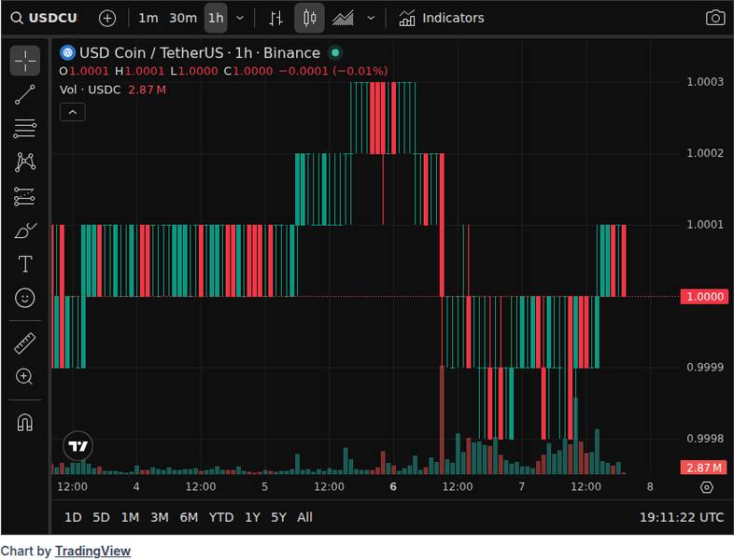Click the USD Coin symbol logo
This screenshot has width=734, height=560.
(68, 53)
